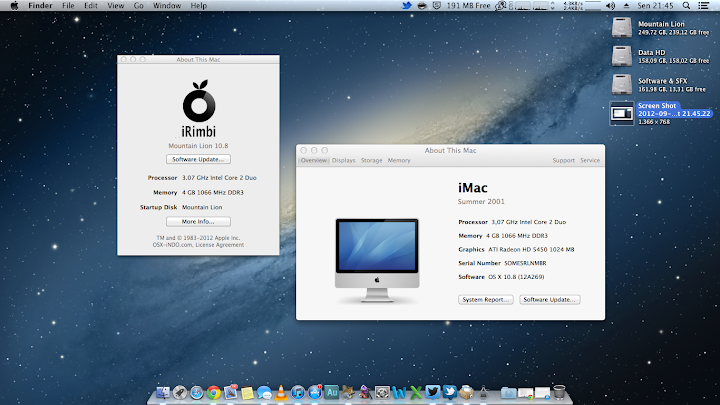The image size is (720, 405).
Task: Switch to the Memory tab
Action: pyautogui.click(x=399, y=160)
